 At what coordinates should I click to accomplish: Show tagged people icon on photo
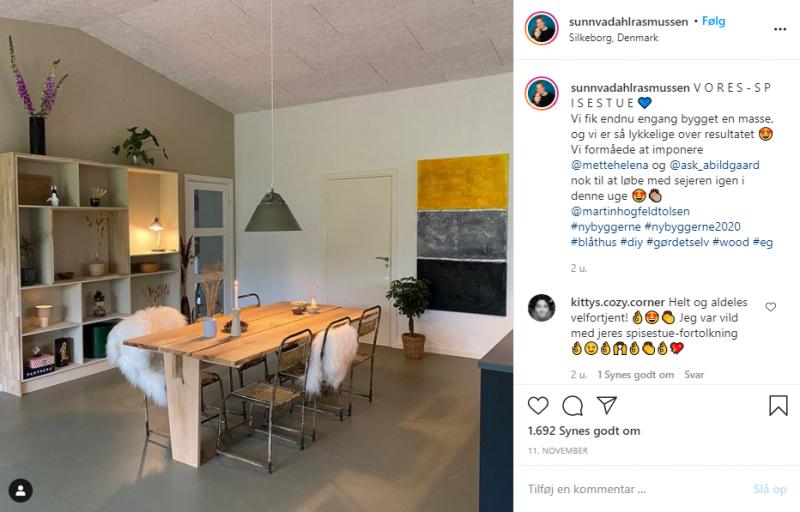coord(20,491)
